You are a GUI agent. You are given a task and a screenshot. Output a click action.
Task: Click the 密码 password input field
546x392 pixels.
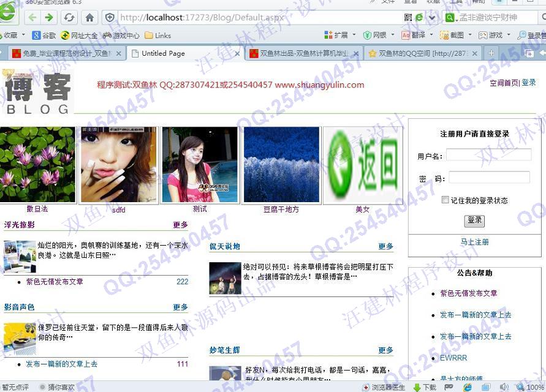[x=489, y=178]
